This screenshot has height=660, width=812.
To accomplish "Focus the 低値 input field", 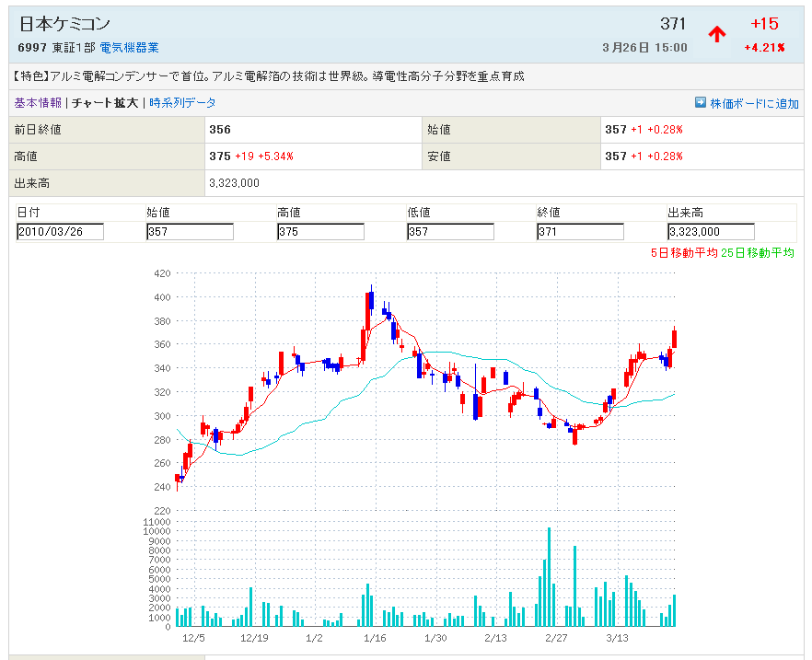I will point(450,231).
